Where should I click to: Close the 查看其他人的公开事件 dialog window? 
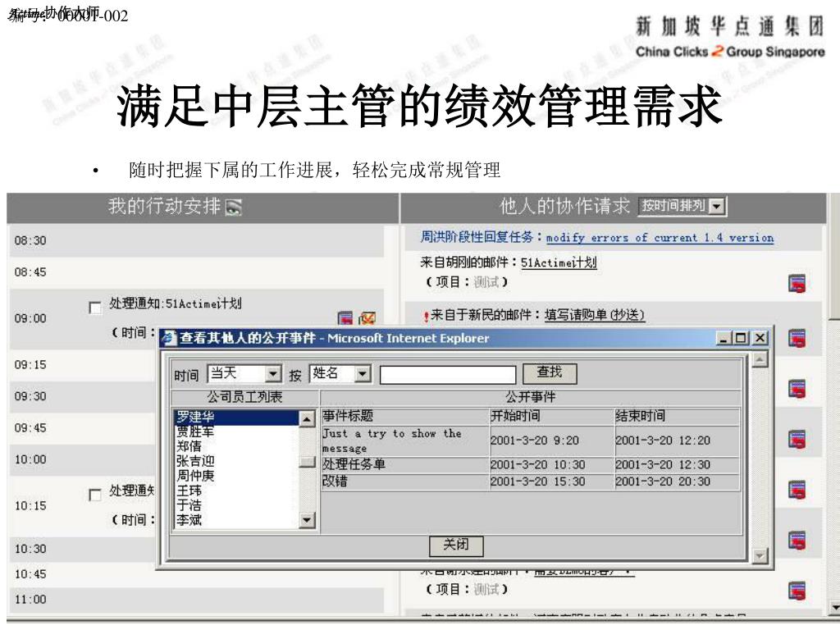[760, 338]
